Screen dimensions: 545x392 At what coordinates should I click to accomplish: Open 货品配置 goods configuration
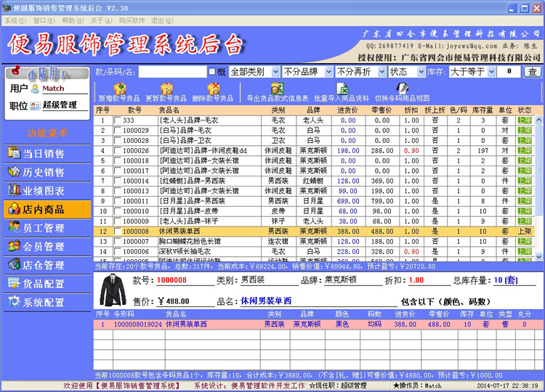tap(47, 284)
